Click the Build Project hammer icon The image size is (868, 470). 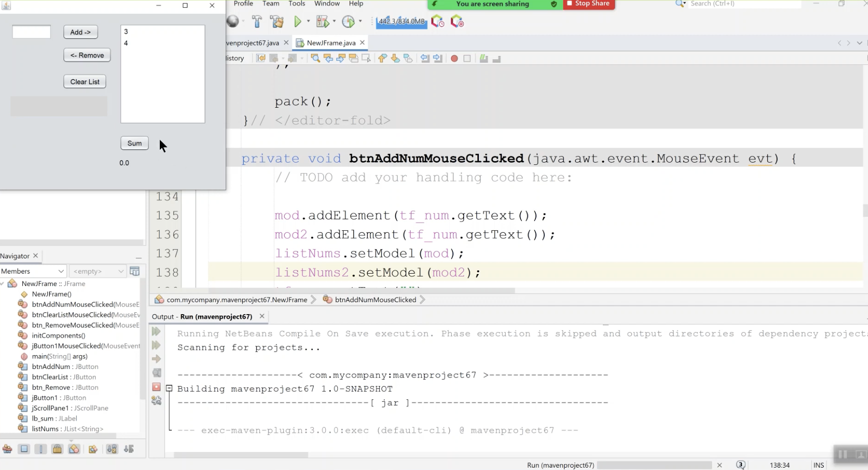tap(257, 21)
